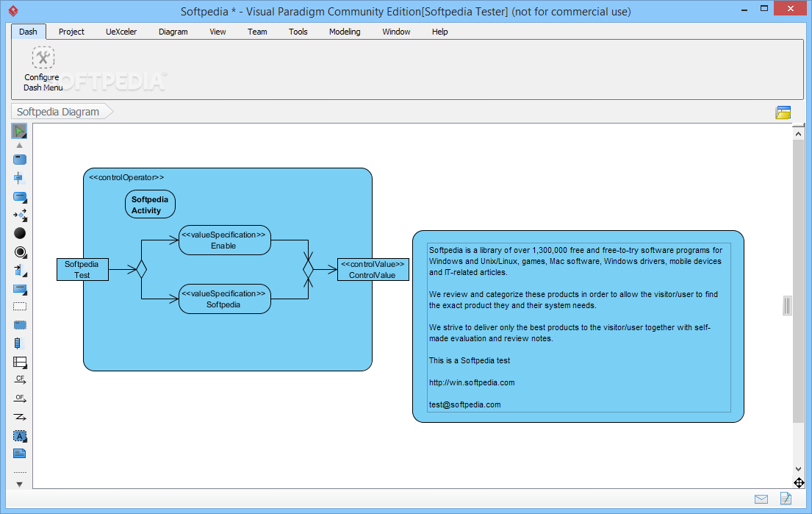Select the Note tool

pos(19,454)
